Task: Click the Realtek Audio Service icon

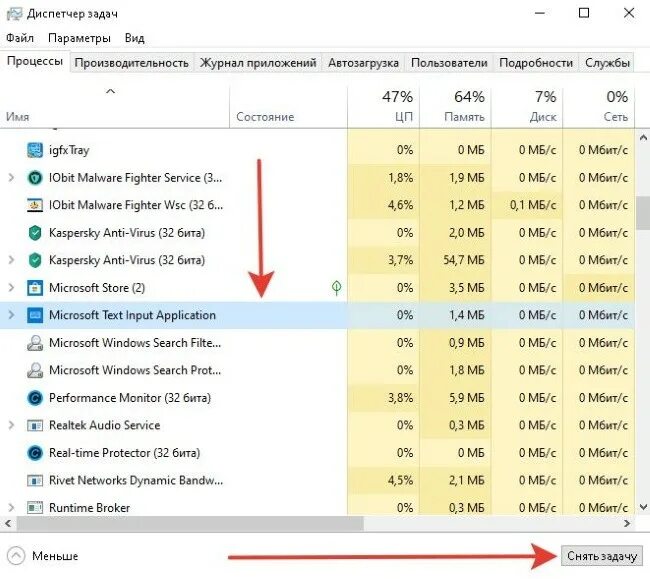Action: tap(35, 425)
